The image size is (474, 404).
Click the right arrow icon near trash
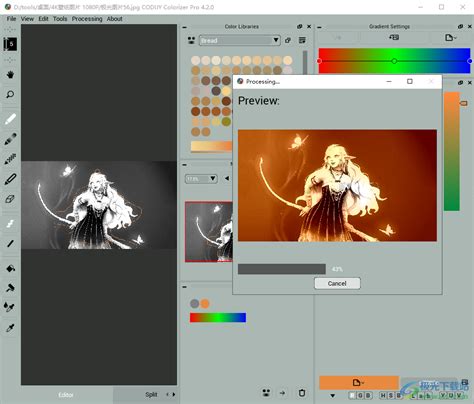click(x=282, y=393)
